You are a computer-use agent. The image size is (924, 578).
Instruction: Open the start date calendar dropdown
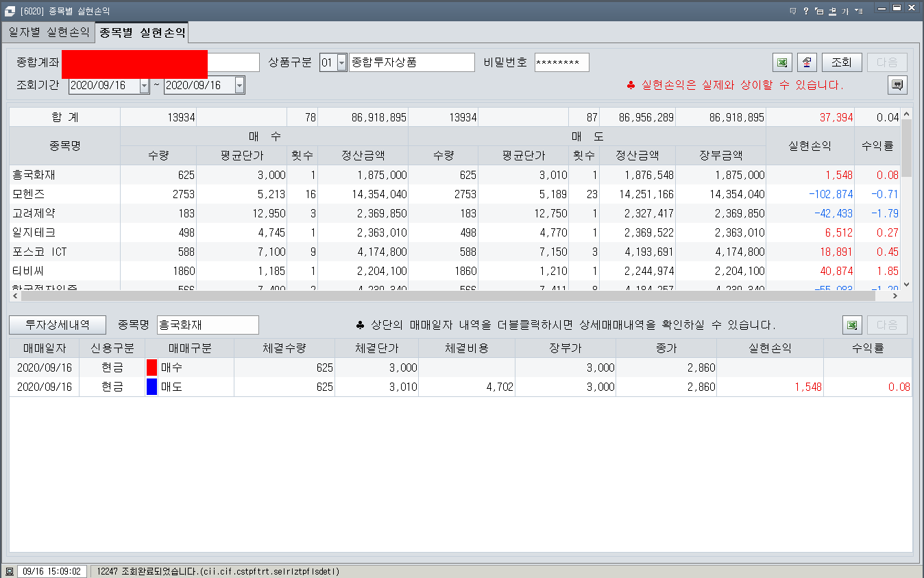pyautogui.click(x=144, y=86)
